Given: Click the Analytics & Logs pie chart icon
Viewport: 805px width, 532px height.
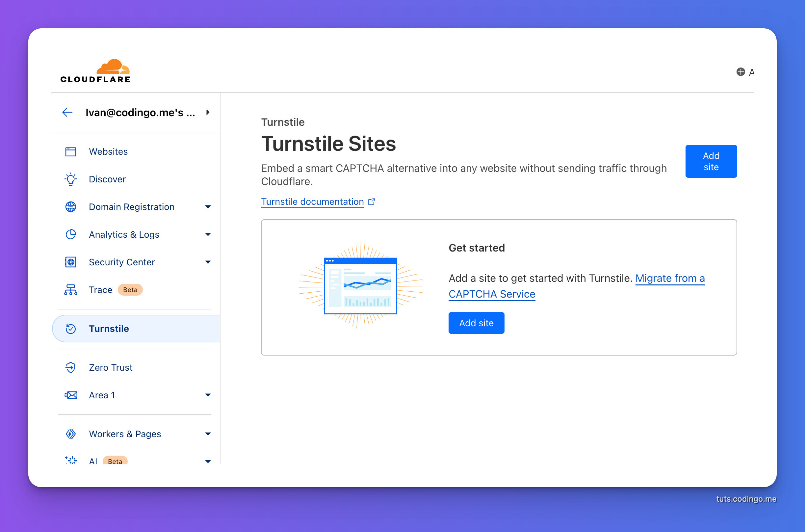Looking at the screenshot, I should pyautogui.click(x=70, y=234).
